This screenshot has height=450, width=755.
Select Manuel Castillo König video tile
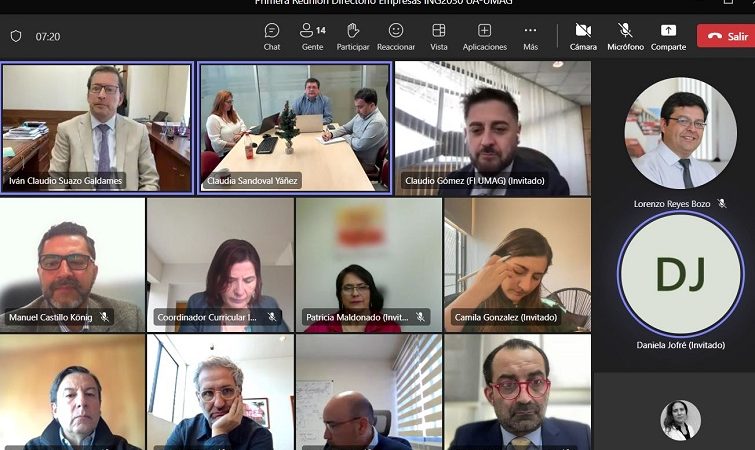point(72,265)
